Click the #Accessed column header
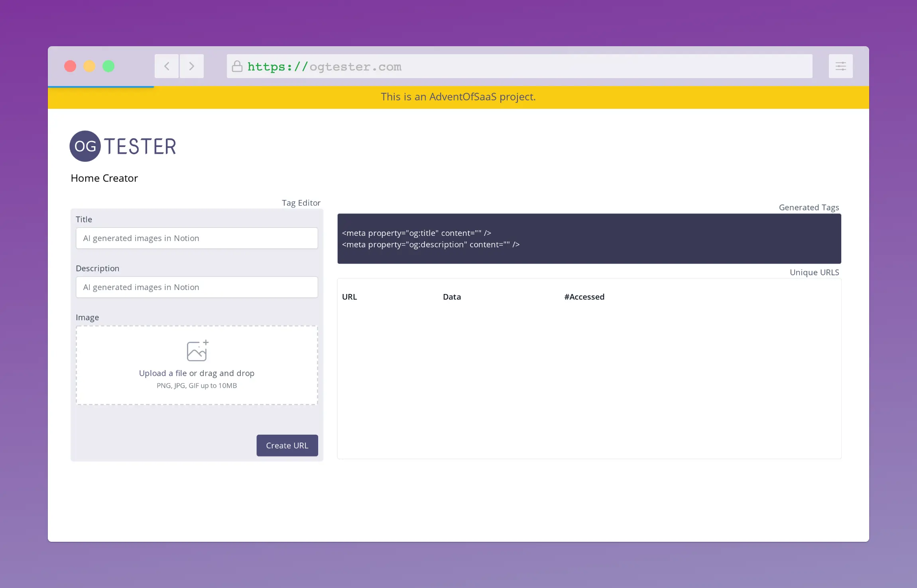Screen dimensions: 917x588 coord(583,296)
